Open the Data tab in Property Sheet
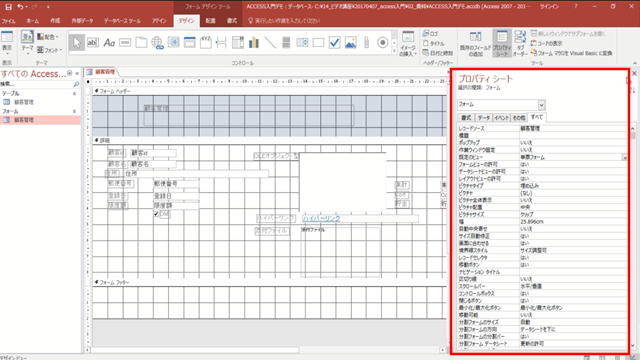 (484, 118)
